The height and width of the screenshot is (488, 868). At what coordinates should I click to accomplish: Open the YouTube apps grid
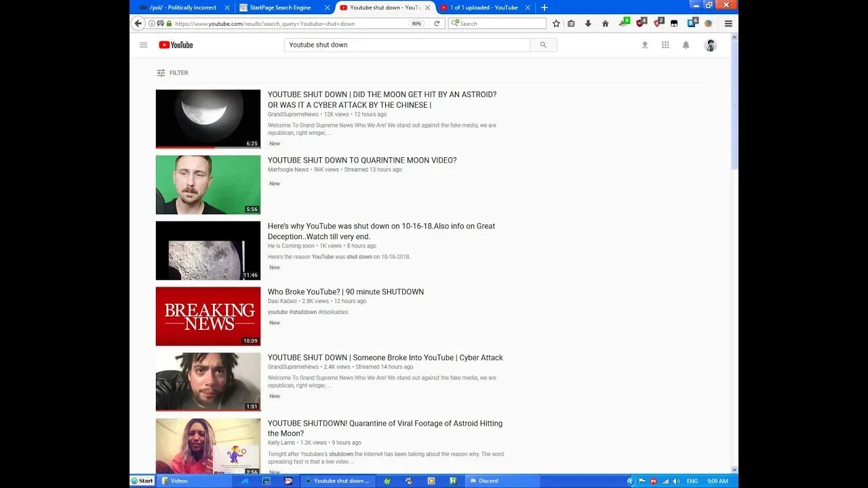(665, 45)
